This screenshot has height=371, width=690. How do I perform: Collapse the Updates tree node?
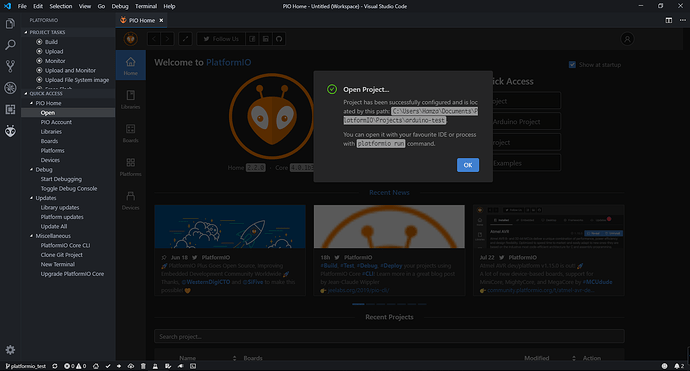(x=31, y=198)
